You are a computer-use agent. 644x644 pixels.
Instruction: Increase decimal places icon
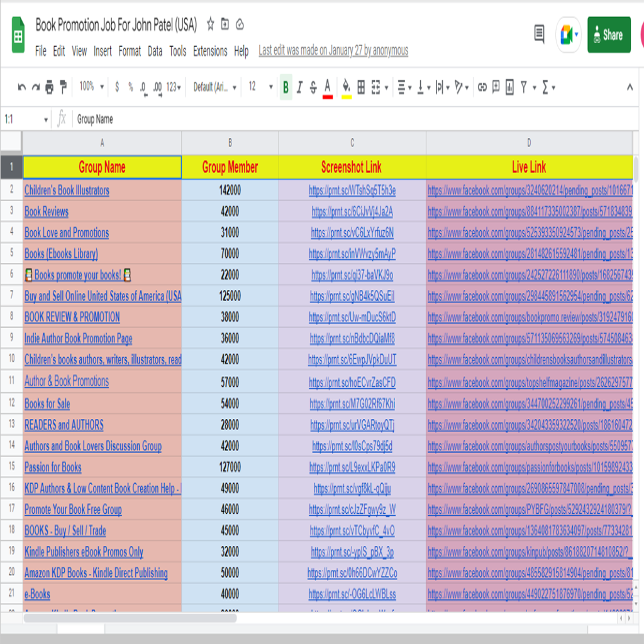[x=158, y=88]
